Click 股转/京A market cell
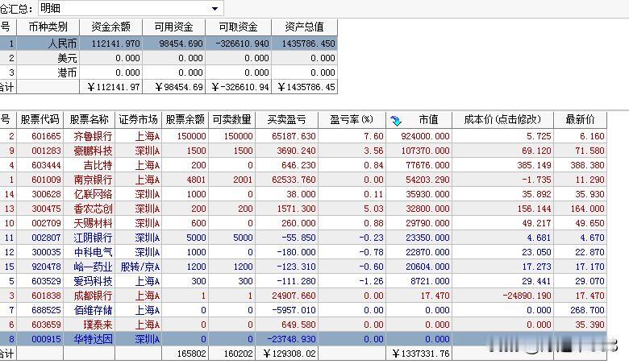 coord(140,267)
